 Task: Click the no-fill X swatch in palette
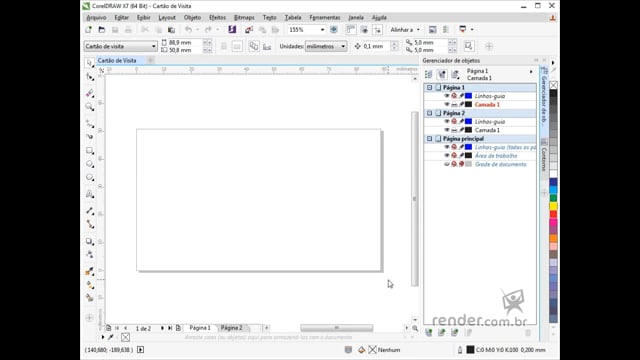tap(553, 85)
